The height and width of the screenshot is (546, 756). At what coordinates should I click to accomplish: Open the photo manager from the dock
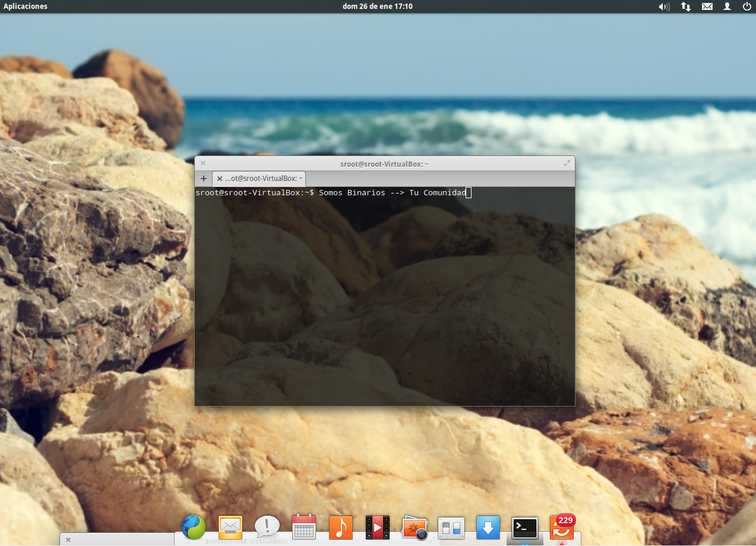pos(415,527)
